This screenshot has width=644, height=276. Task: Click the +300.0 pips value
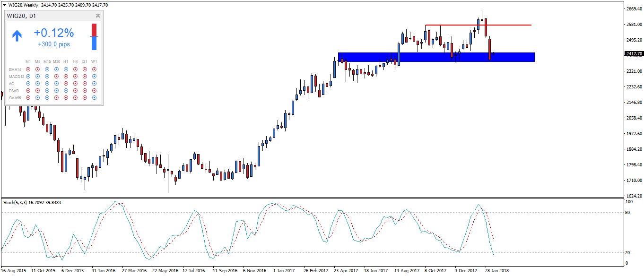tap(54, 44)
